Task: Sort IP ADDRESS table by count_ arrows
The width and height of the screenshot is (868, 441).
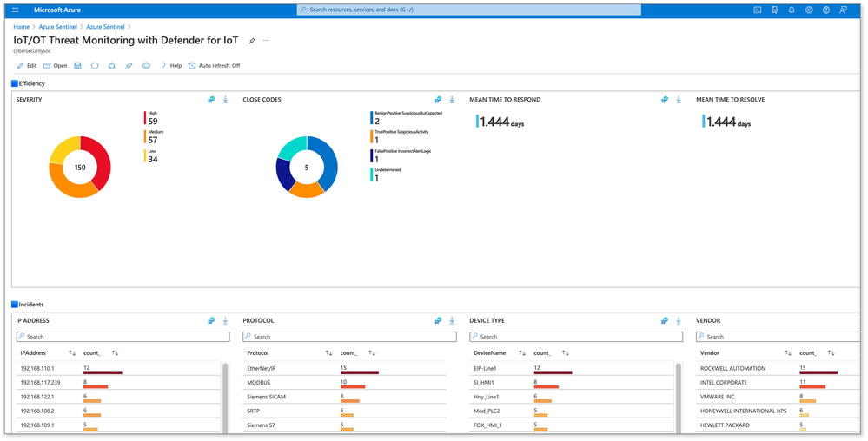Action: (116, 353)
